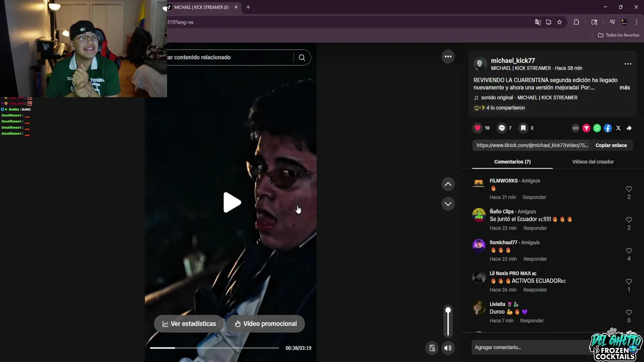Open the Chrome three-dot menu
Image resolution: width=644 pixels, height=362 pixels.
click(x=636, y=22)
